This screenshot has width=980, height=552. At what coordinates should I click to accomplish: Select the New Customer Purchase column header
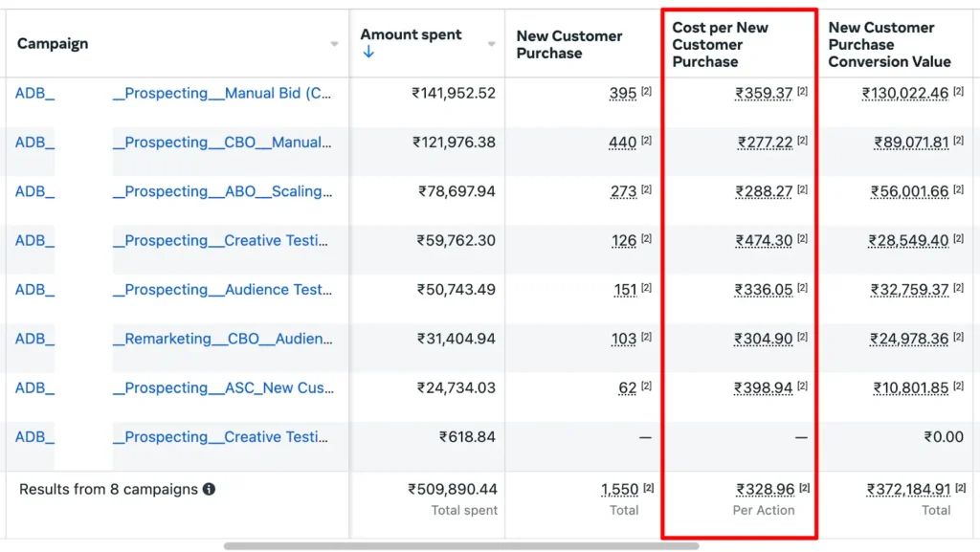[569, 44]
